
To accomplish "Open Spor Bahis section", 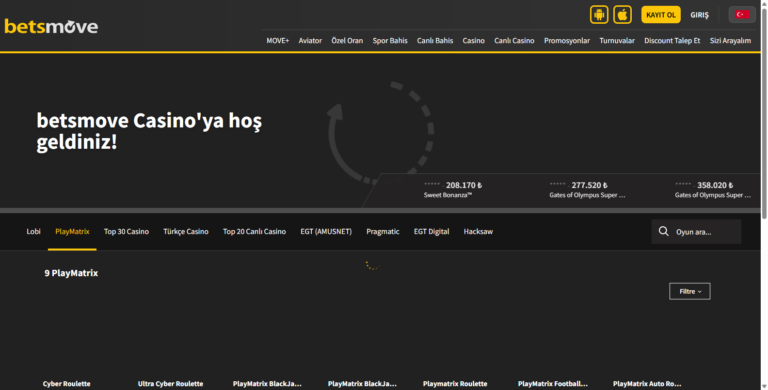I will (390, 41).
